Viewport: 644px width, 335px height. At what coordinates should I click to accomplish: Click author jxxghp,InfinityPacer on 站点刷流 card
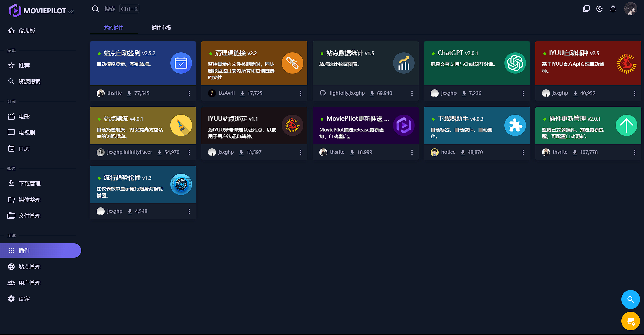129,152
